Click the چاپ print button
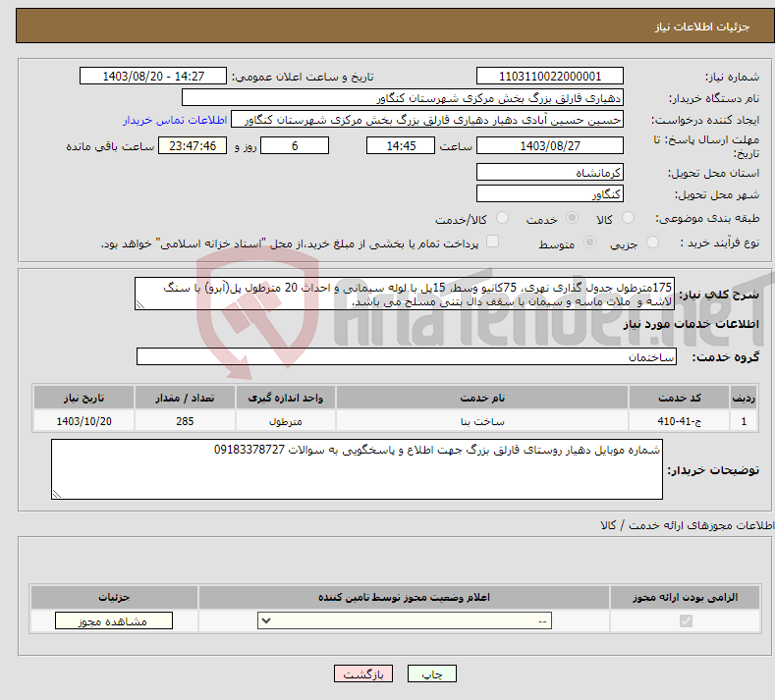The image size is (775, 700). click(x=432, y=673)
